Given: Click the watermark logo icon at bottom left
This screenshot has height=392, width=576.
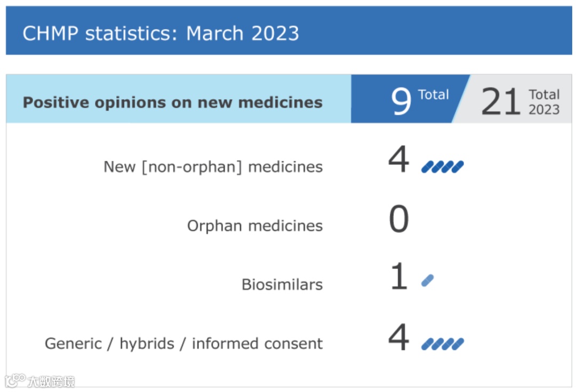Looking at the screenshot, I should click(x=15, y=381).
